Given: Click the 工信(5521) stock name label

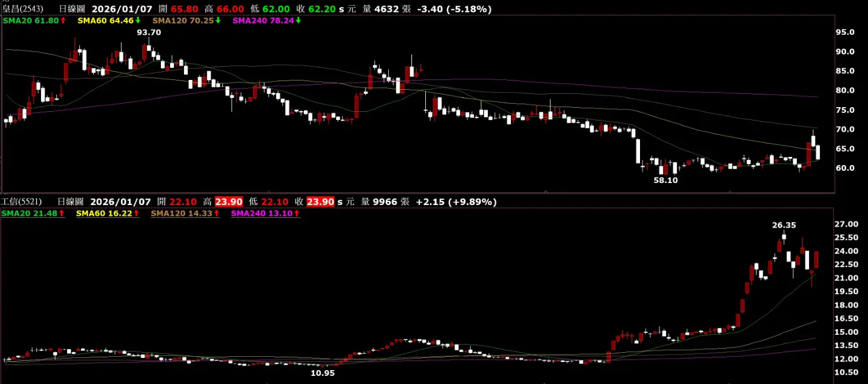Looking at the screenshot, I should [x=21, y=202].
